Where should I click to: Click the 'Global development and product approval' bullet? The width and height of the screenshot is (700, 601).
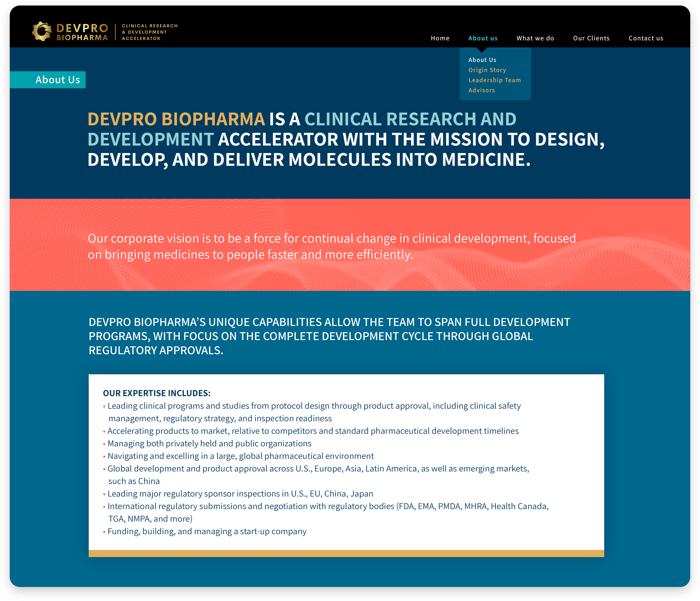pos(316,475)
